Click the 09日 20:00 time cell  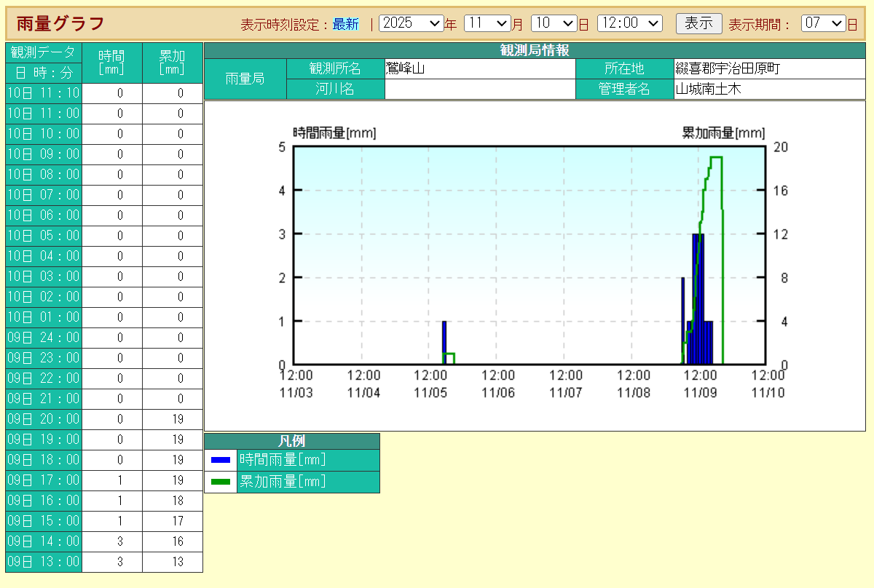[x=44, y=419]
